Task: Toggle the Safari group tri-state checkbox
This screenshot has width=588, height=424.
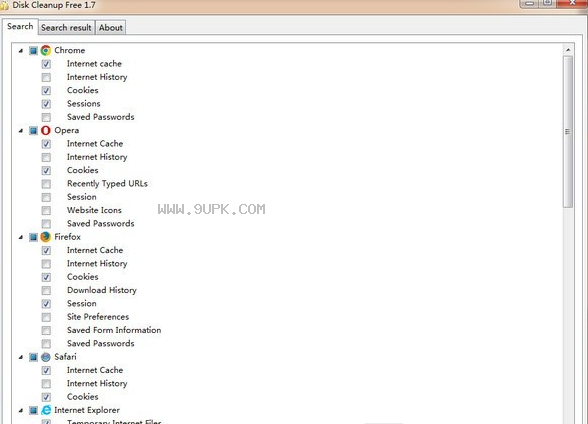Action: (x=33, y=357)
